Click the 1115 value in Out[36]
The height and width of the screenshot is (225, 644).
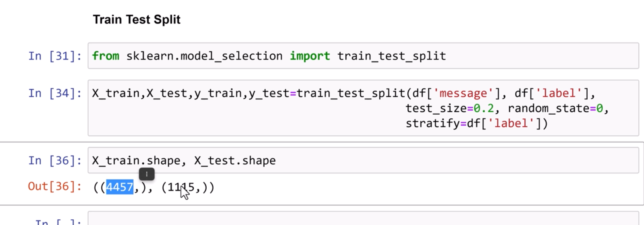180,187
